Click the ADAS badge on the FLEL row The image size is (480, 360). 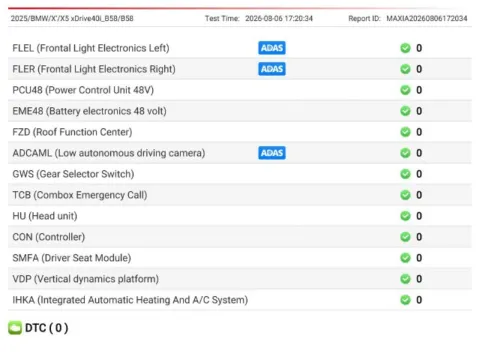tap(272, 48)
